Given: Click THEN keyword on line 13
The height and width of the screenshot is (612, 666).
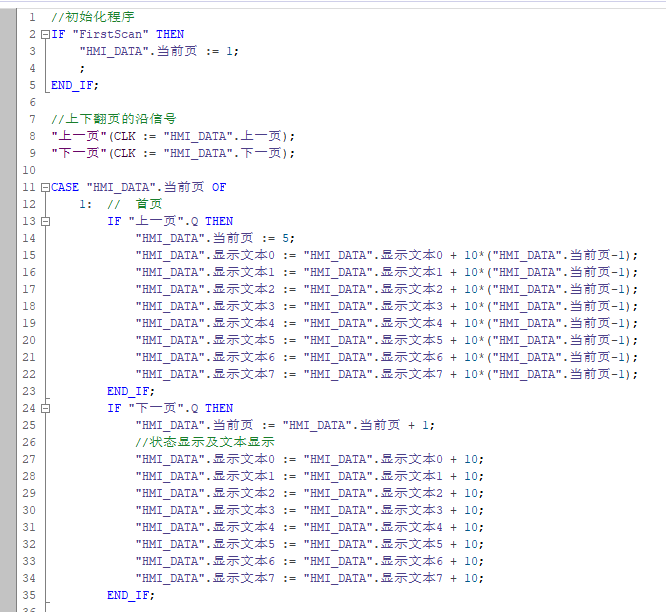Looking at the screenshot, I should [x=219, y=221].
